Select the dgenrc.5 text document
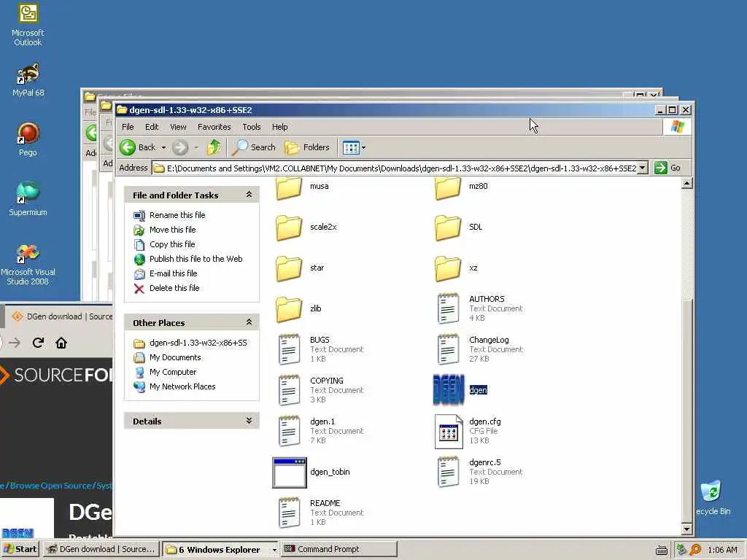This screenshot has height=560, width=747. (x=448, y=472)
